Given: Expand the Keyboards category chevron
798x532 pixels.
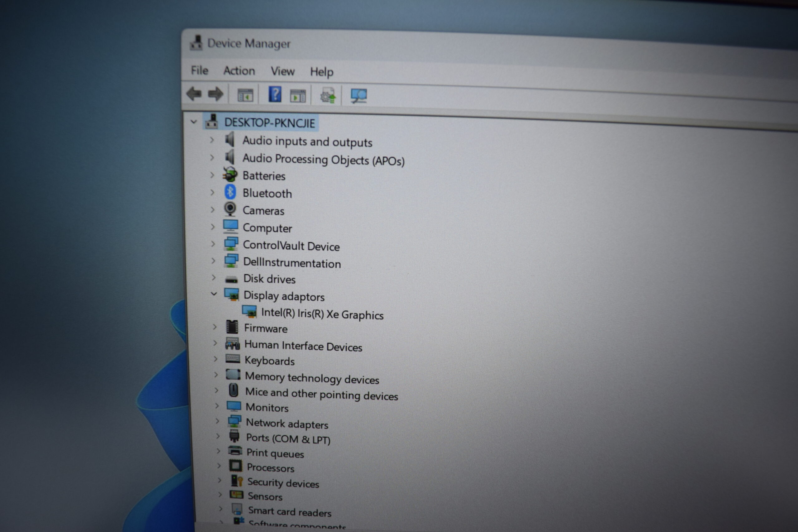Looking at the screenshot, I should (x=215, y=358).
